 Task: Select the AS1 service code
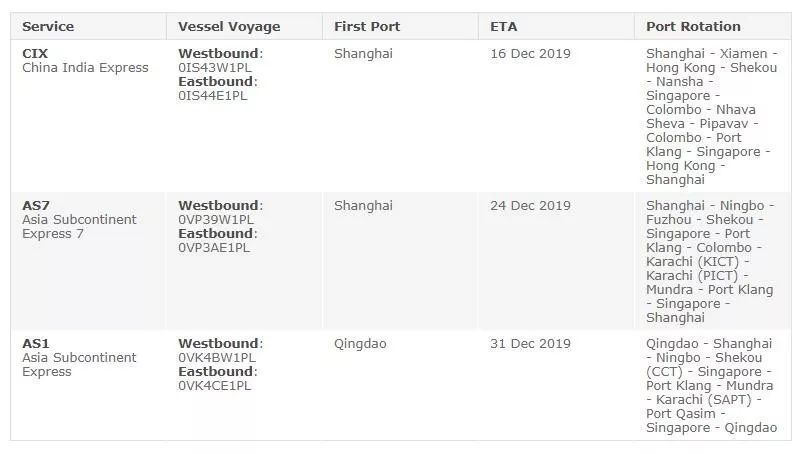point(35,343)
